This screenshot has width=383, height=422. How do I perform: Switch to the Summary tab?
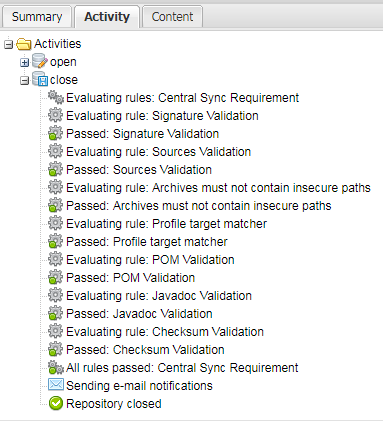37,17
